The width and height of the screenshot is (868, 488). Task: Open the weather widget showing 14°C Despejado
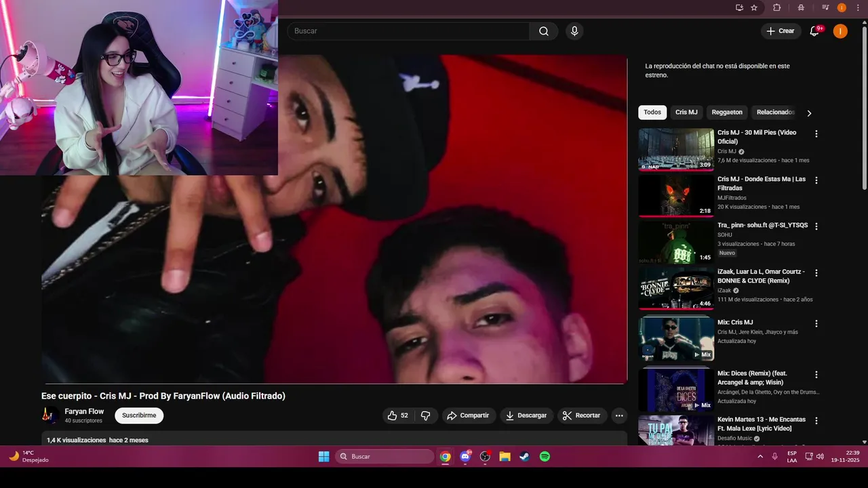coord(28,457)
